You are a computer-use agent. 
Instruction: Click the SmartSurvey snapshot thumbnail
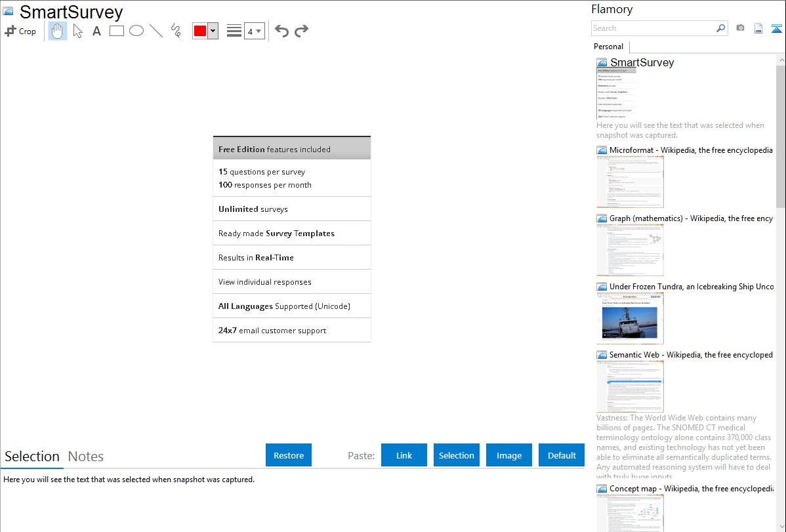coord(616,93)
